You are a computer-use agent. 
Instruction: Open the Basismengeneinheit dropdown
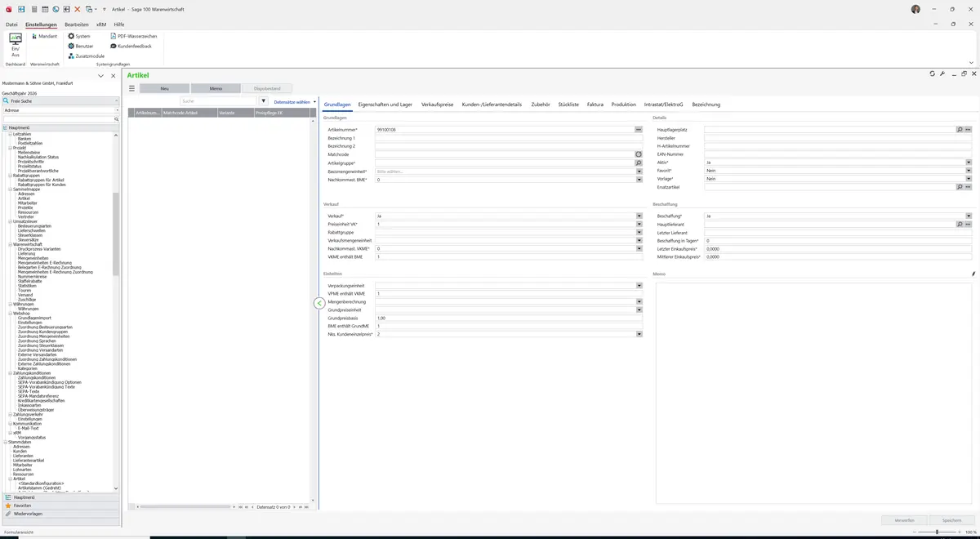pyautogui.click(x=639, y=171)
